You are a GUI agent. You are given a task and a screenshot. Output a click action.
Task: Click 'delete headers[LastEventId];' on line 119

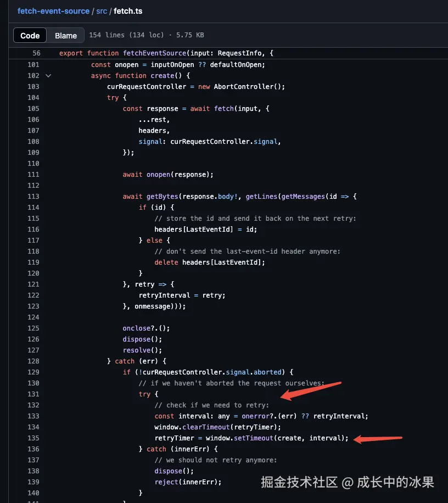210,262
